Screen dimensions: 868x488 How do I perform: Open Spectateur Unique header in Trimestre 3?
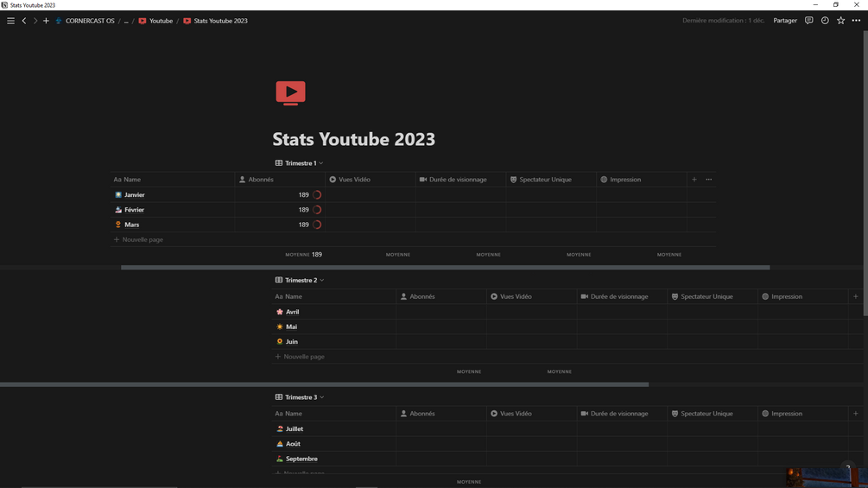click(x=713, y=414)
